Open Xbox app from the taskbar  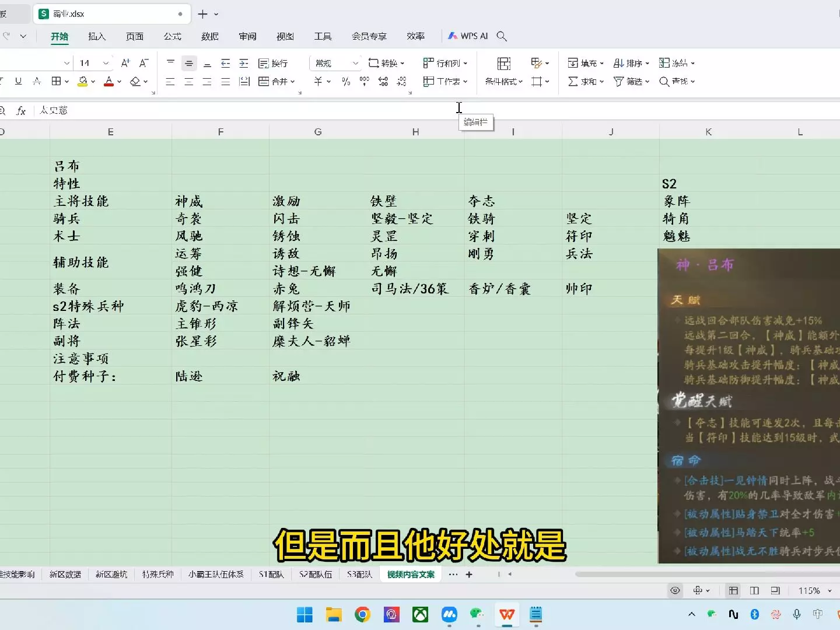pos(420,614)
